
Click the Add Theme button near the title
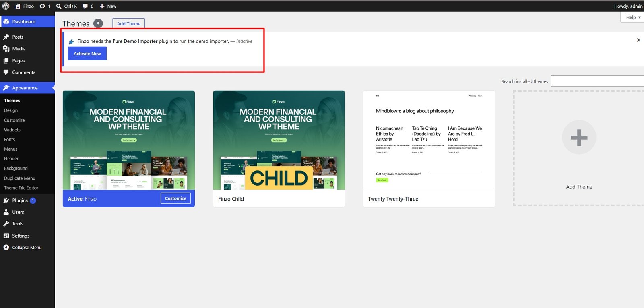click(129, 24)
